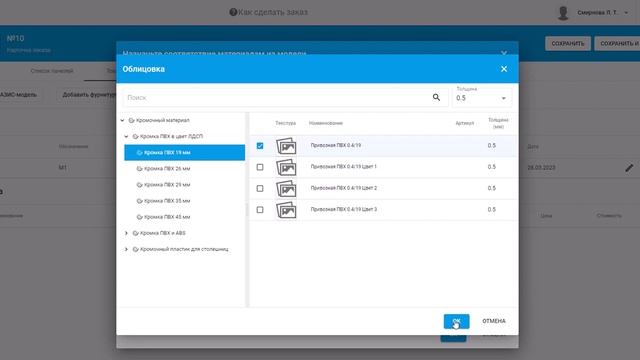The image size is (640, 360).
Task: Click the Наименование column header
Action: (x=326, y=123)
